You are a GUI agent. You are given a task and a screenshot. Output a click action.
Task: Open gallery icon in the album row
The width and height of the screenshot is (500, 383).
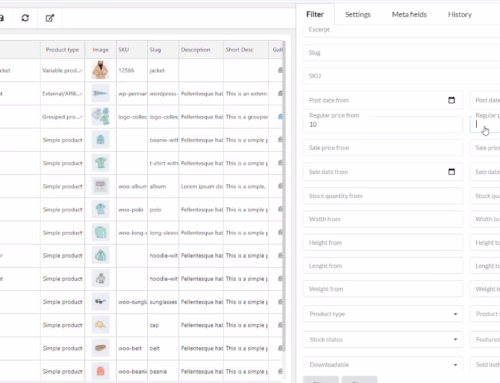click(280, 186)
